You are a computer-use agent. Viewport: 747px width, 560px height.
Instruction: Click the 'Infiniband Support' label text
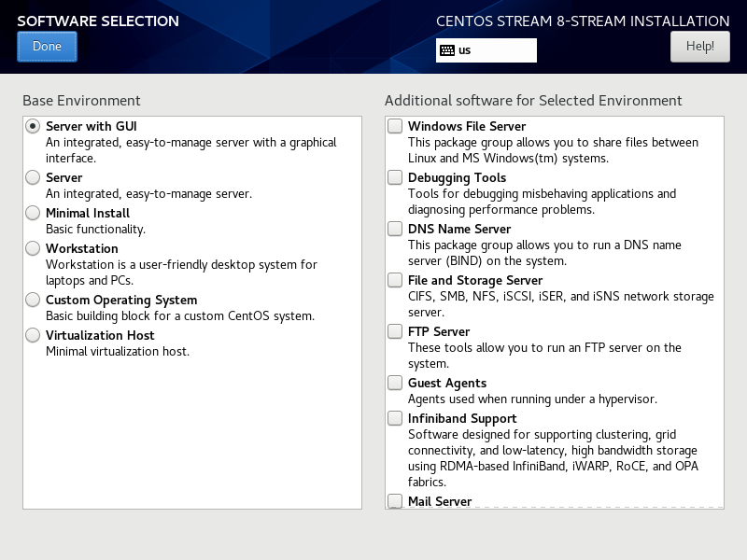[462, 419]
